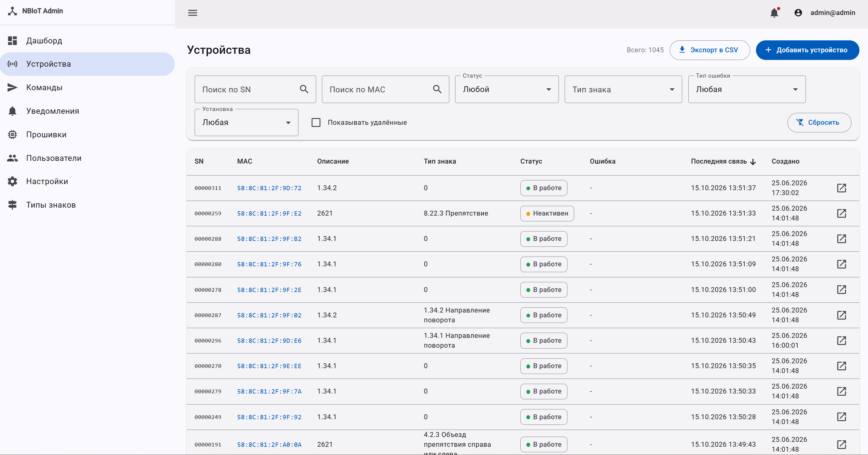
Task: Open details for device 00000278
Action: click(x=841, y=290)
